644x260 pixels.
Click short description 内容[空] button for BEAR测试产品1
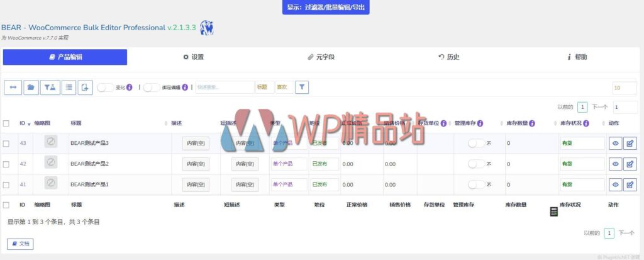245,184
